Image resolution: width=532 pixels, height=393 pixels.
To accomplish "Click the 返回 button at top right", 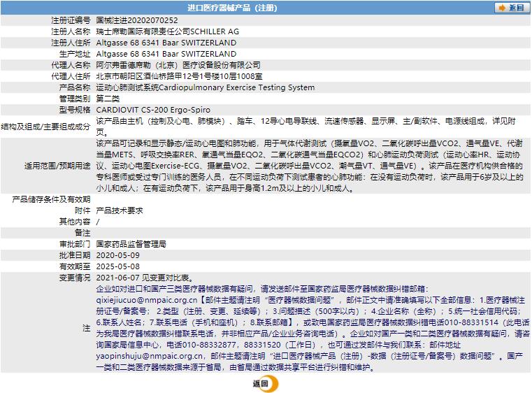I will [x=512, y=8].
